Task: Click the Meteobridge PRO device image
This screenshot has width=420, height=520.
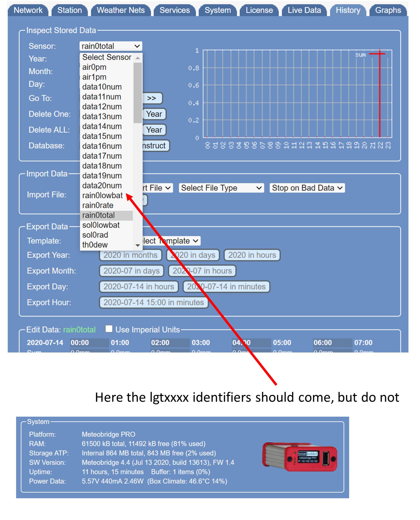Action: click(299, 457)
